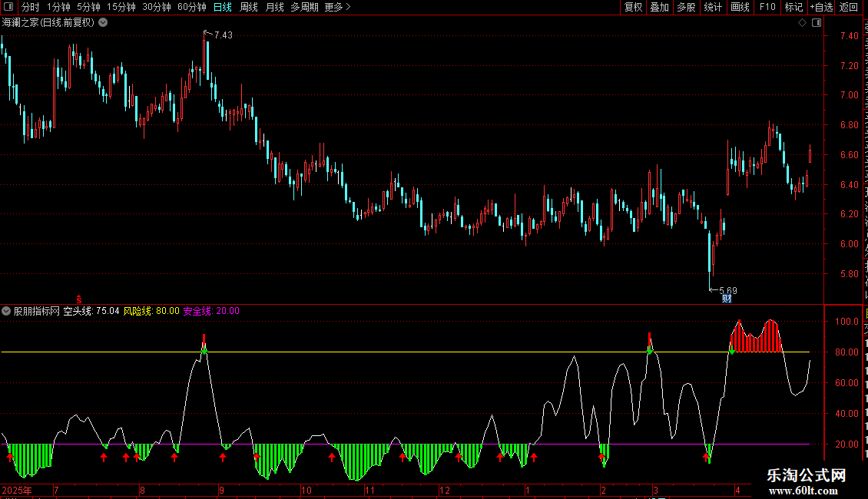The width and height of the screenshot is (868, 499).
Task: Click the 7.43 high price label
Action: coord(223,35)
